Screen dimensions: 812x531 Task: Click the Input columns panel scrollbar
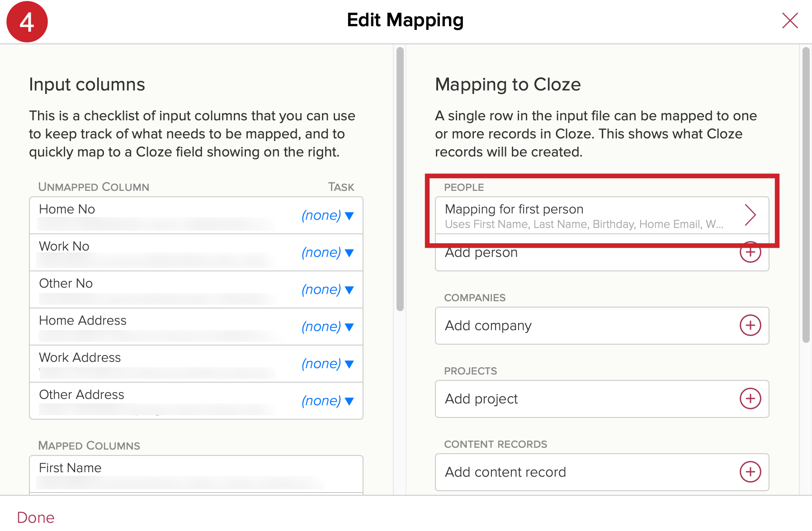tap(400, 179)
